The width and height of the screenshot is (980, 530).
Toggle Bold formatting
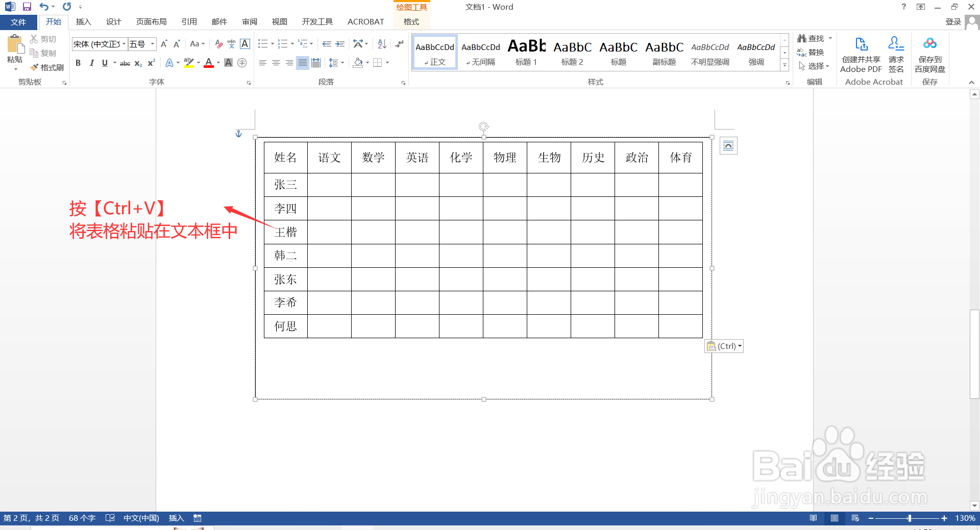78,63
